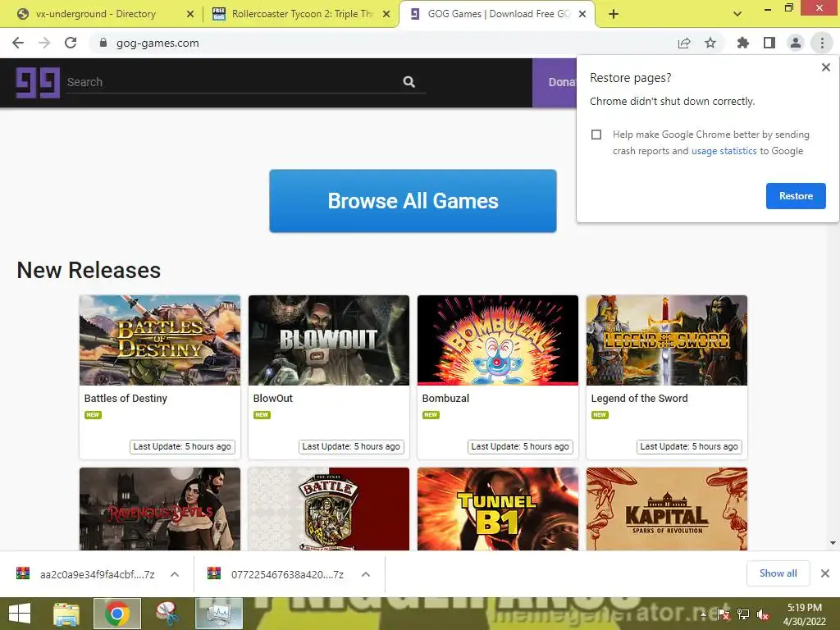The height and width of the screenshot is (630, 840).
Task: Open the Bombuzal game cover
Action: click(x=498, y=340)
